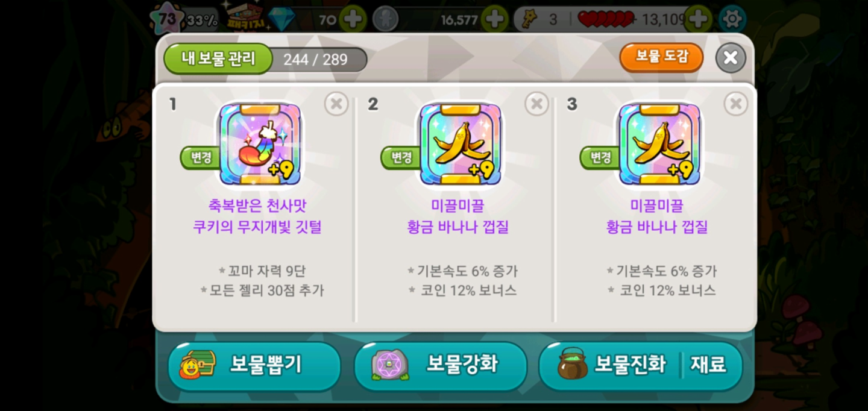Tap the plus icon next to the diamond count
Screen dimensions: 868x411
353,19
